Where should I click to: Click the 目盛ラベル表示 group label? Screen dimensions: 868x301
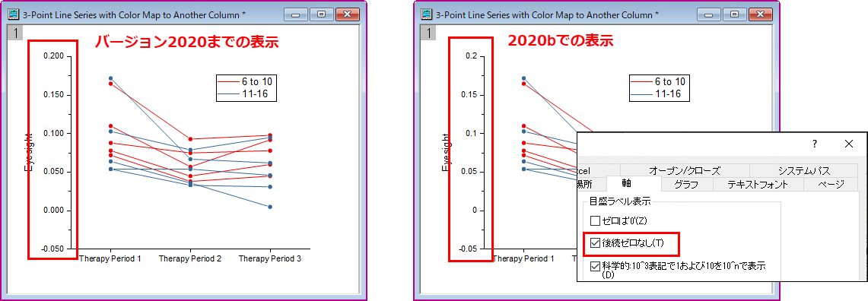(x=619, y=201)
